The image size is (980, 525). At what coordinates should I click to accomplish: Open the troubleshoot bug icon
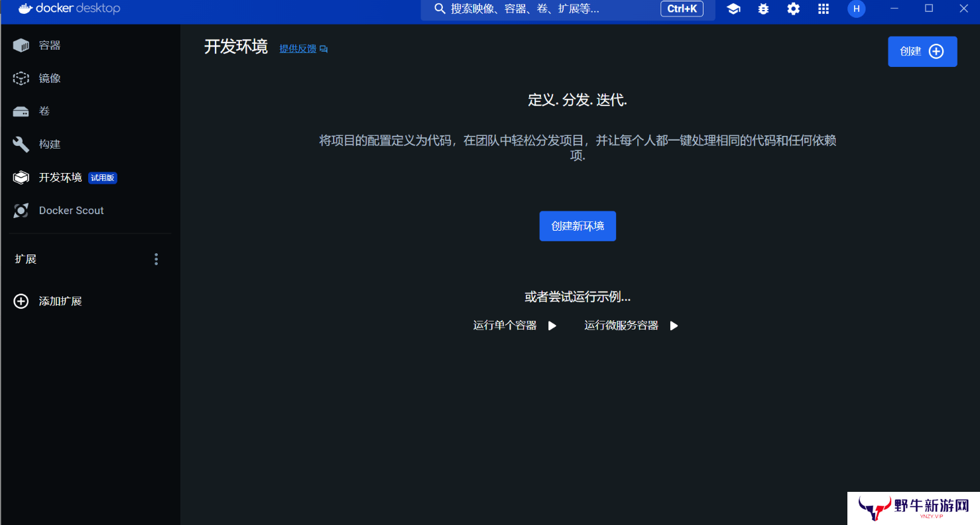click(x=763, y=9)
